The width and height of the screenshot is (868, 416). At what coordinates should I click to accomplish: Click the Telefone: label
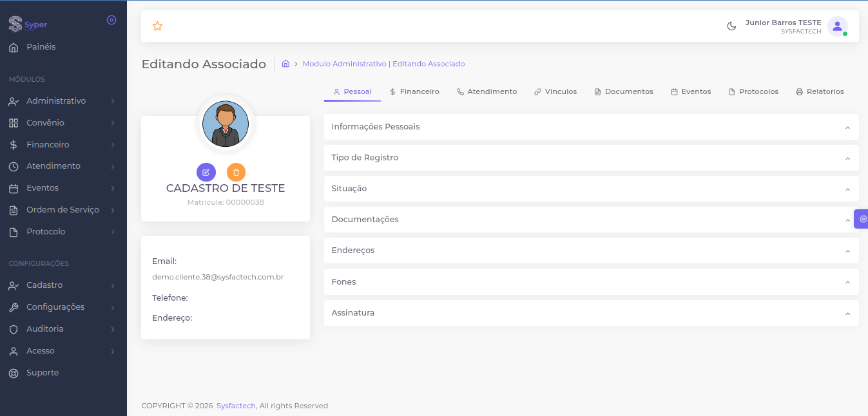click(x=170, y=298)
